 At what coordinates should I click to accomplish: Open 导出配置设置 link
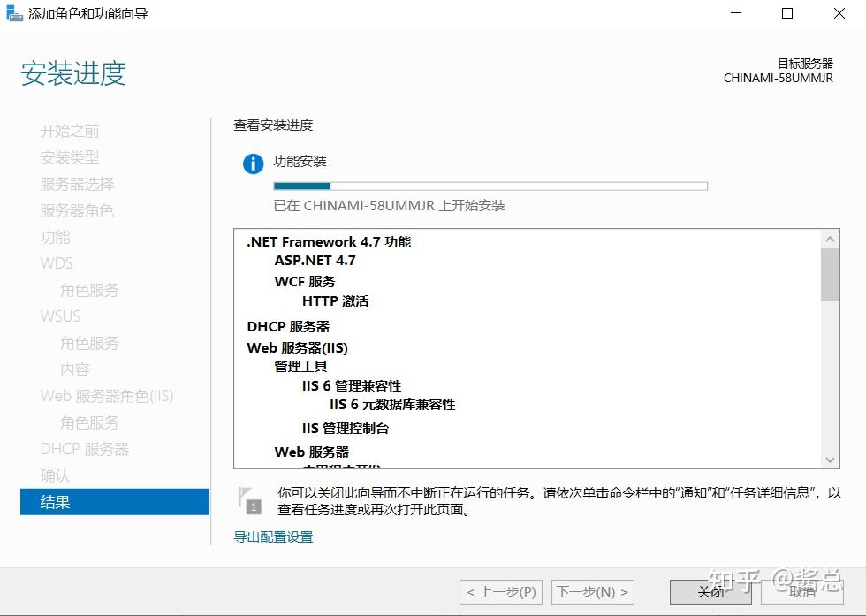271,536
